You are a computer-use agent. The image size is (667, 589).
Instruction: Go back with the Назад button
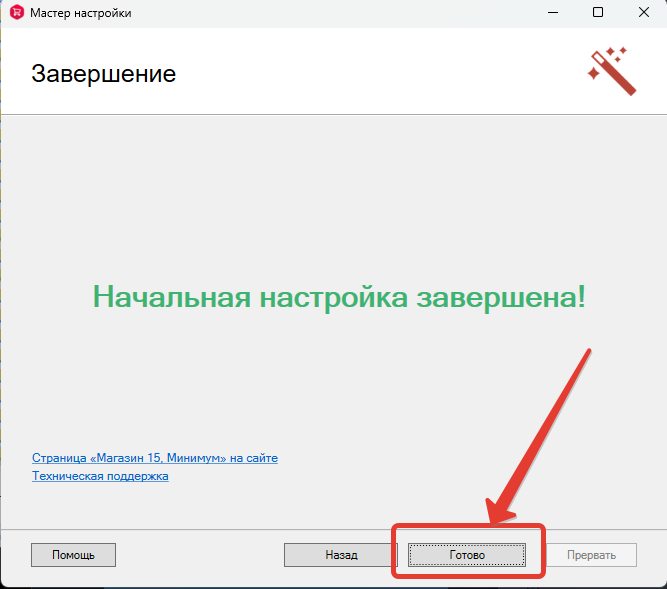(x=341, y=554)
